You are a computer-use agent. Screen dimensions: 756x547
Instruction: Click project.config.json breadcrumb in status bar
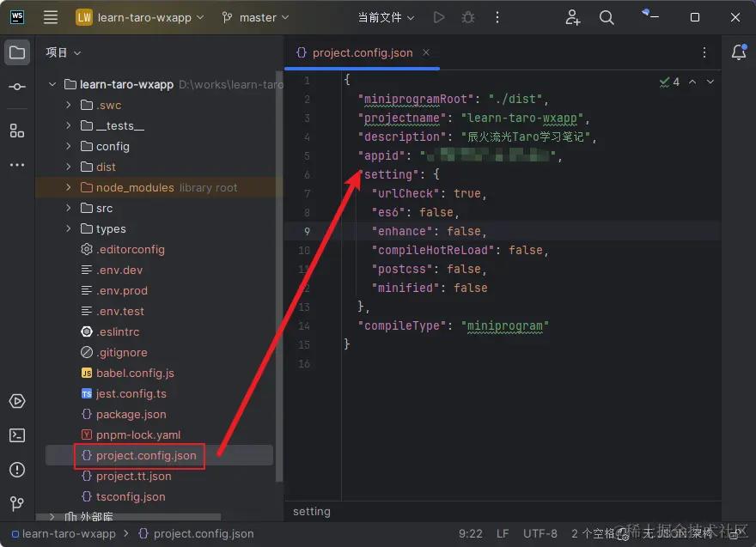pos(196,534)
